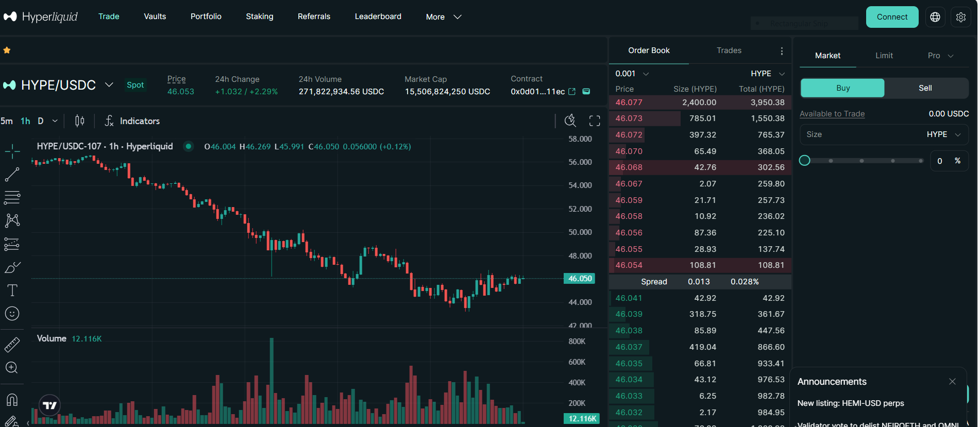The image size is (980, 427).
Task: Expand Pro order type dropdown
Action: pyautogui.click(x=940, y=56)
